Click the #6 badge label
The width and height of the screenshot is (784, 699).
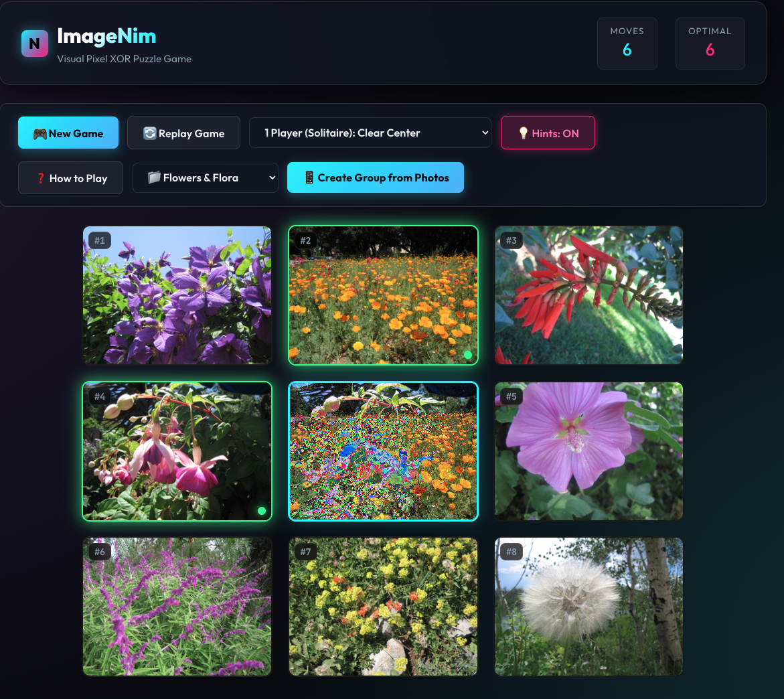[x=100, y=552]
